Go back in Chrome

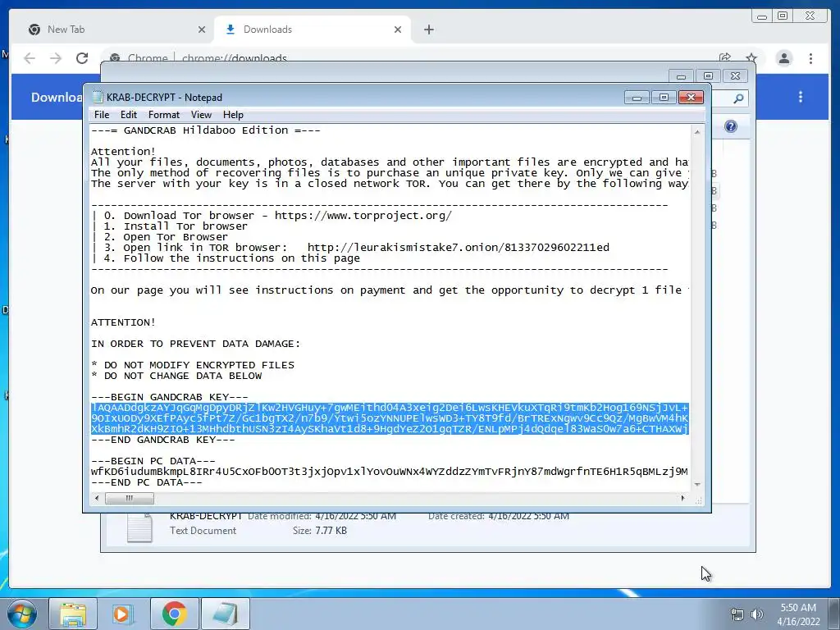[30, 58]
